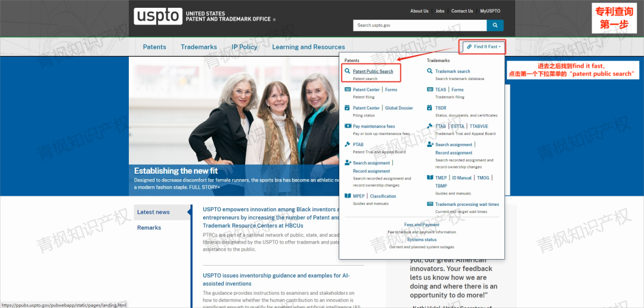Click the blue magnifier search button
The width and height of the screenshot is (644, 308).
coord(495,25)
